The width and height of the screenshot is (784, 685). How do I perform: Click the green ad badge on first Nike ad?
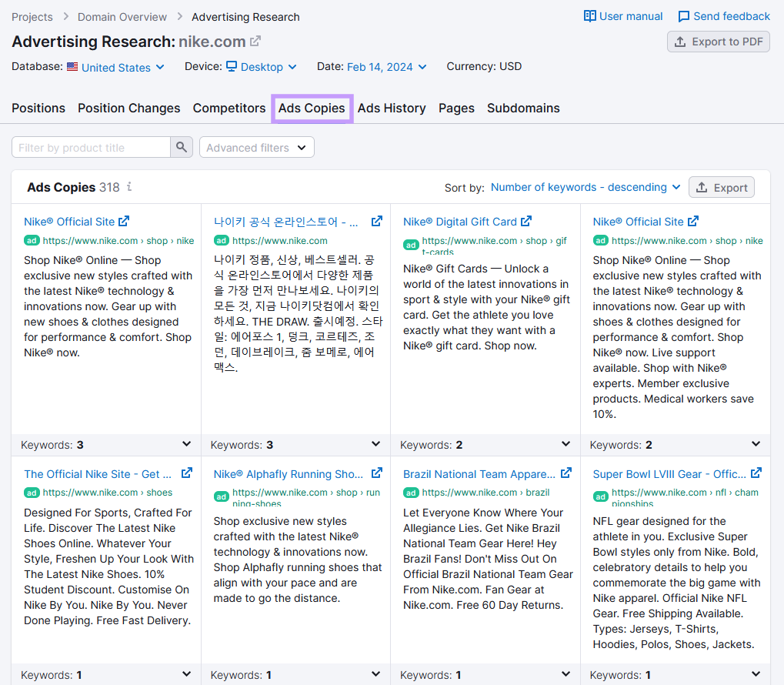point(32,242)
